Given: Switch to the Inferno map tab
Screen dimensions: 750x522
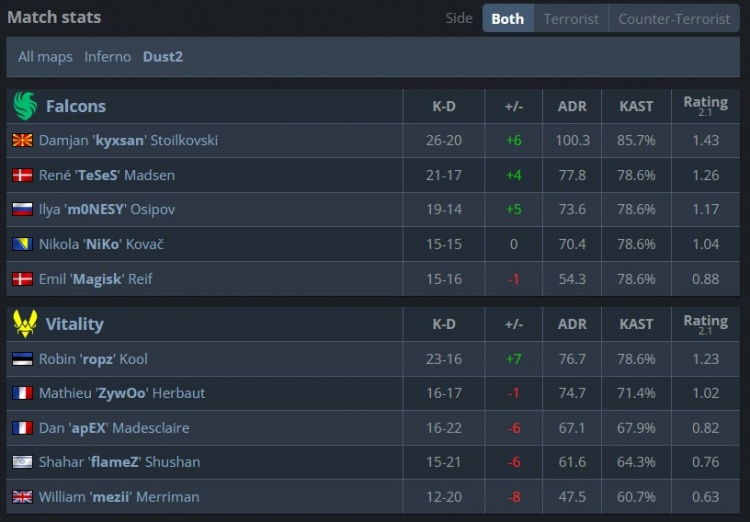Looking at the screenshot, I should [x=108, y=57].
